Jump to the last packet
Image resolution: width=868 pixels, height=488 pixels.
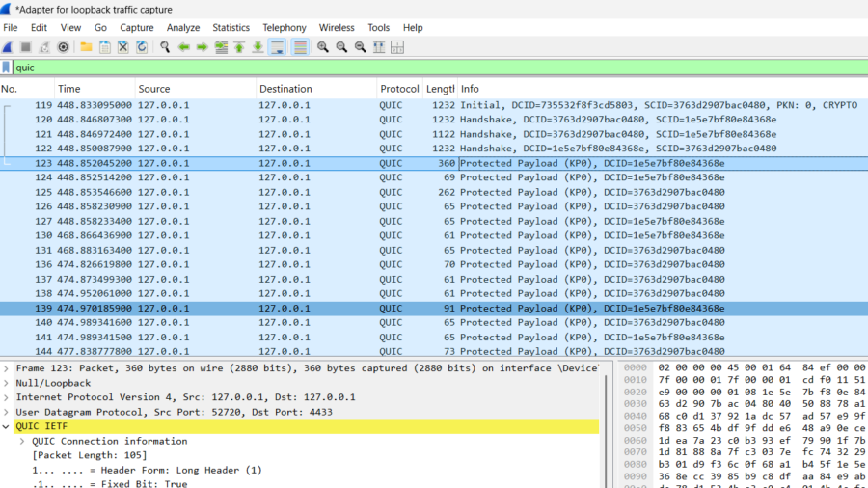point(258,47)
